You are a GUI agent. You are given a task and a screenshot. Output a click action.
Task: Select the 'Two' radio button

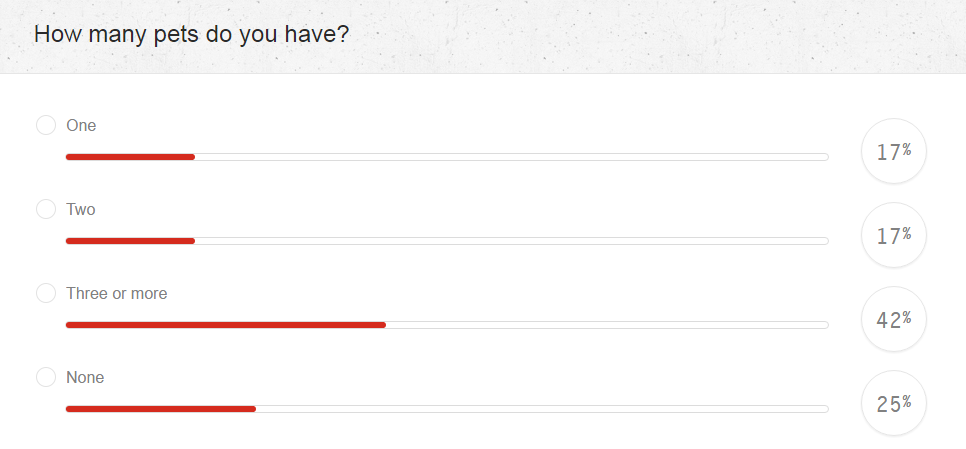[46, 209]
